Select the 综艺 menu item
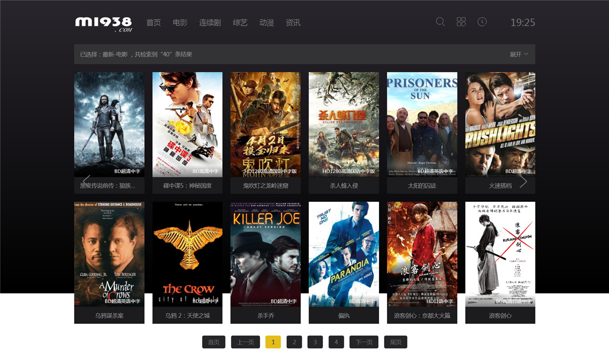 click(240, 22)
